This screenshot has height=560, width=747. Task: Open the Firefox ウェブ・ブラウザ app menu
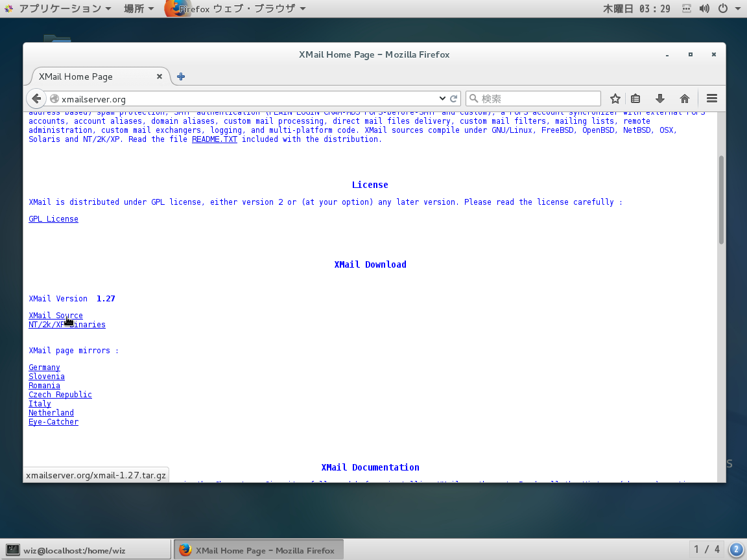pyautogui.click(x=236, y=8)
